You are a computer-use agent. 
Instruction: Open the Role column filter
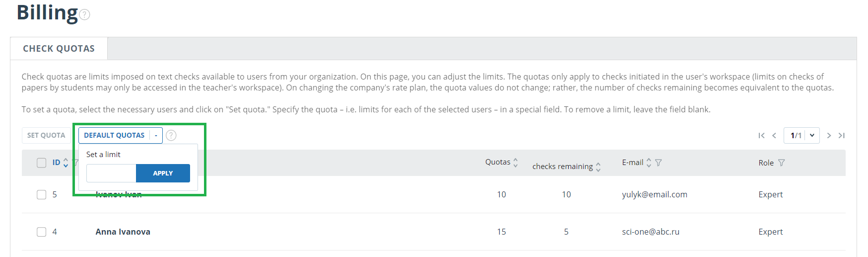pyautogui.click(x=781, y=163)
